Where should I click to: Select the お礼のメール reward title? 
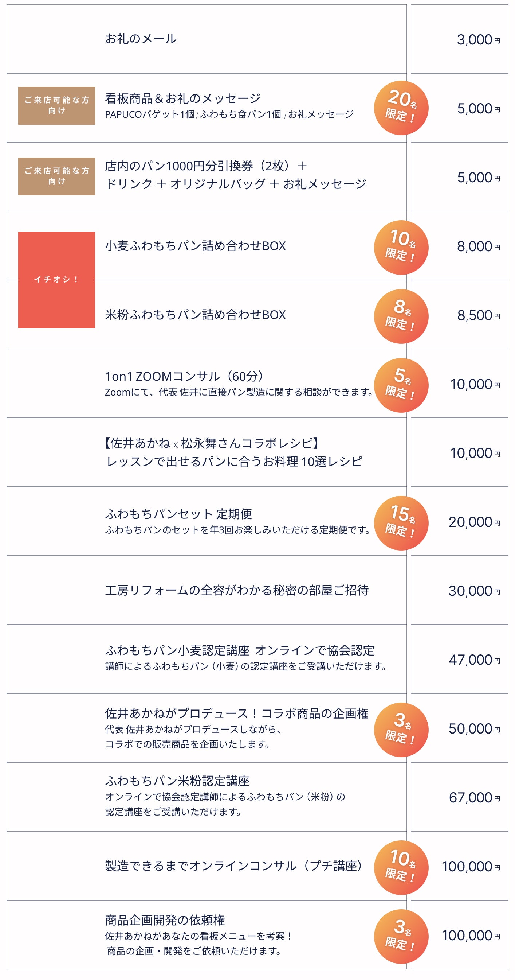141,39
